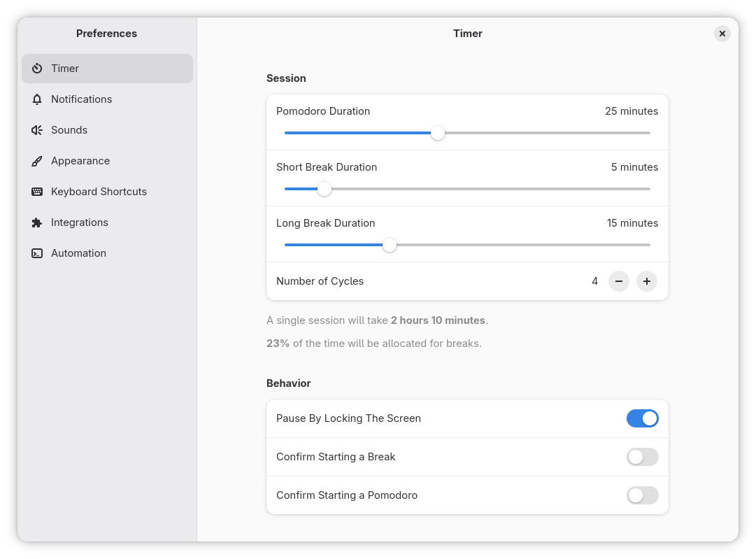Click the Short Break Duration slider knob

(324, 189)
